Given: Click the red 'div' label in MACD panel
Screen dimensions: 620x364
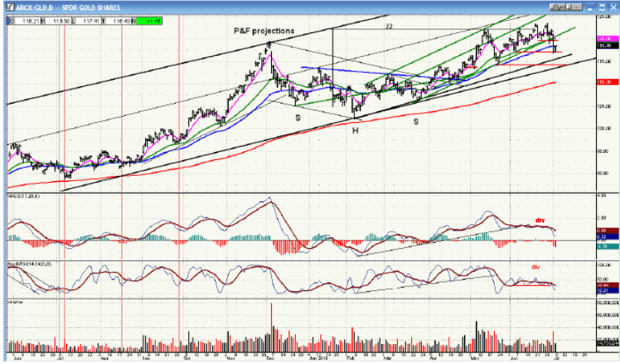Looking at the screenshot, I should click(x=540, y=220).
